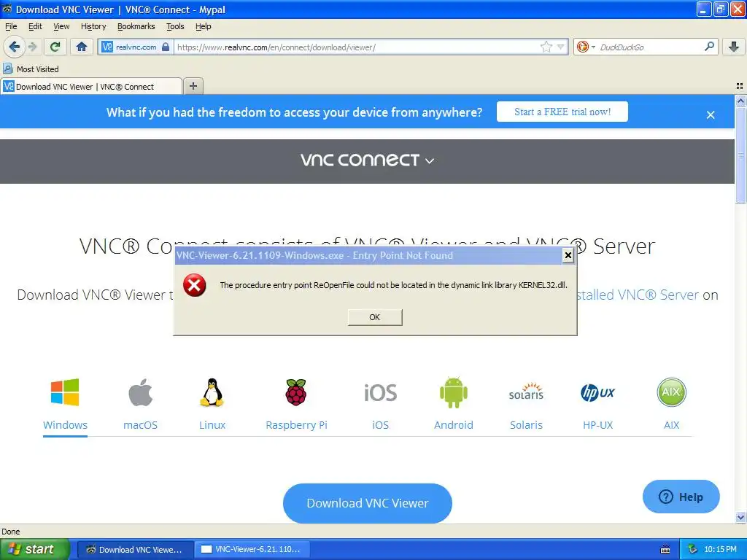Click the Linux text label link
This screenshot has height=560, width=747.
point(212,425)
